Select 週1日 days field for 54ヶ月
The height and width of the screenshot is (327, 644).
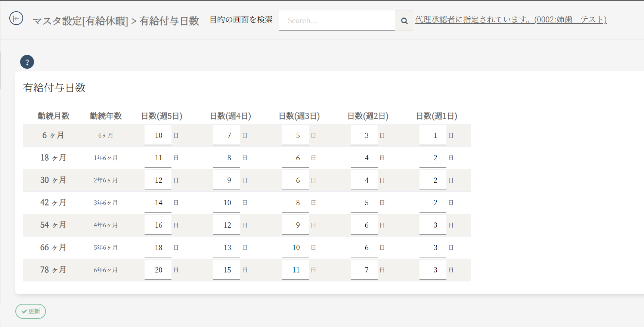pos(433,225)
